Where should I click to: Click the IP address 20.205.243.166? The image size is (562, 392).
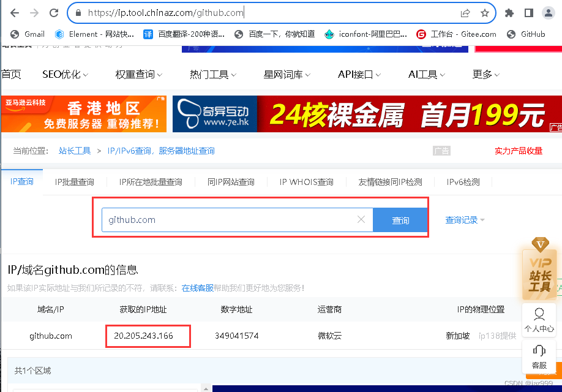tap(143, 336)
